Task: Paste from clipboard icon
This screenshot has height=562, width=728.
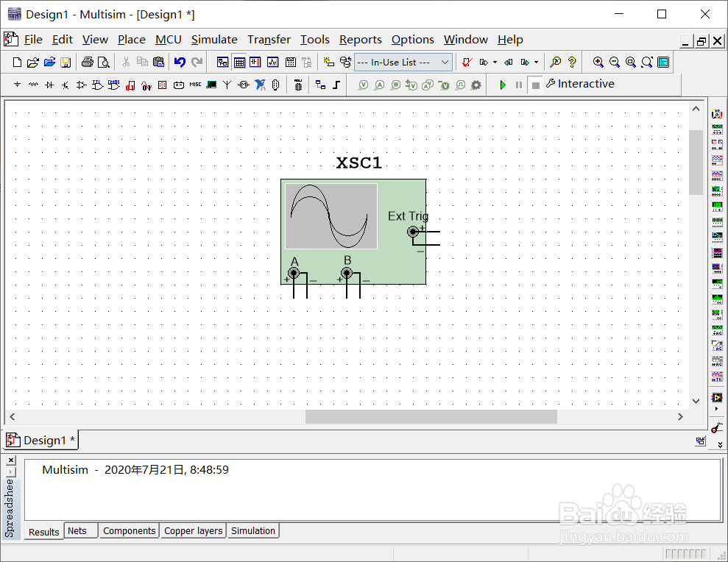Action: [159, 63]
